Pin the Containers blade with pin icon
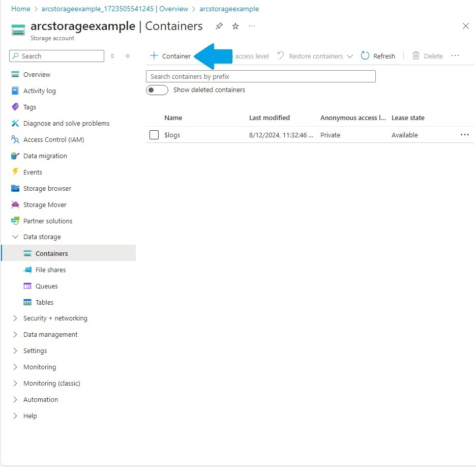The height and width of the screenshot is (467, 476). (x=219, y=26)
